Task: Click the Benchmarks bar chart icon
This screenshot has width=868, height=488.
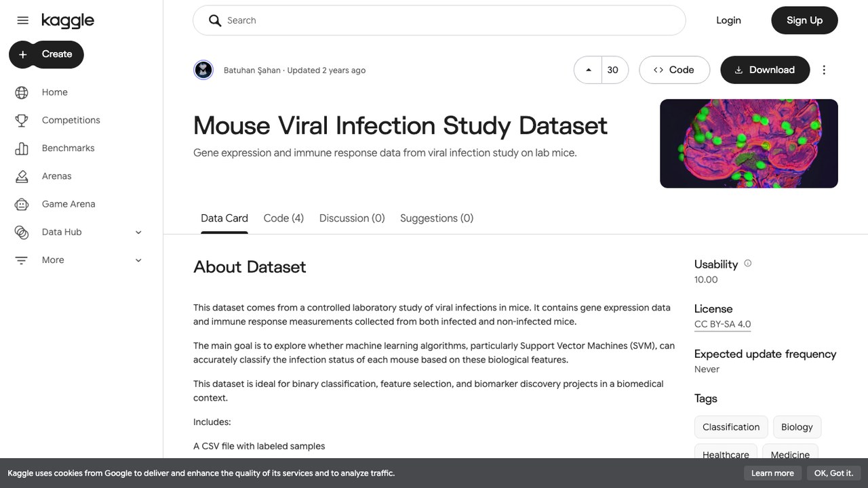Action: [x=22, y=148]
